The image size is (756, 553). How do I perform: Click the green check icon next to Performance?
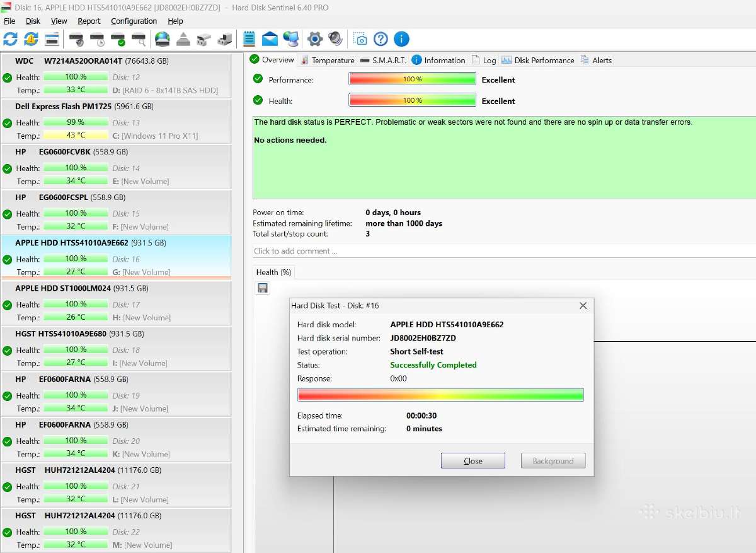(x=258, y=79)
